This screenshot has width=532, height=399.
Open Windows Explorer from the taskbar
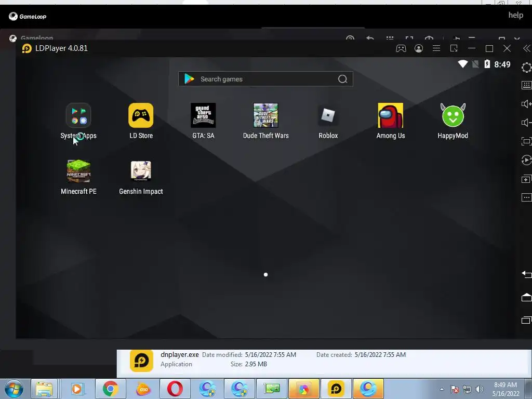[x=45, y=389]
